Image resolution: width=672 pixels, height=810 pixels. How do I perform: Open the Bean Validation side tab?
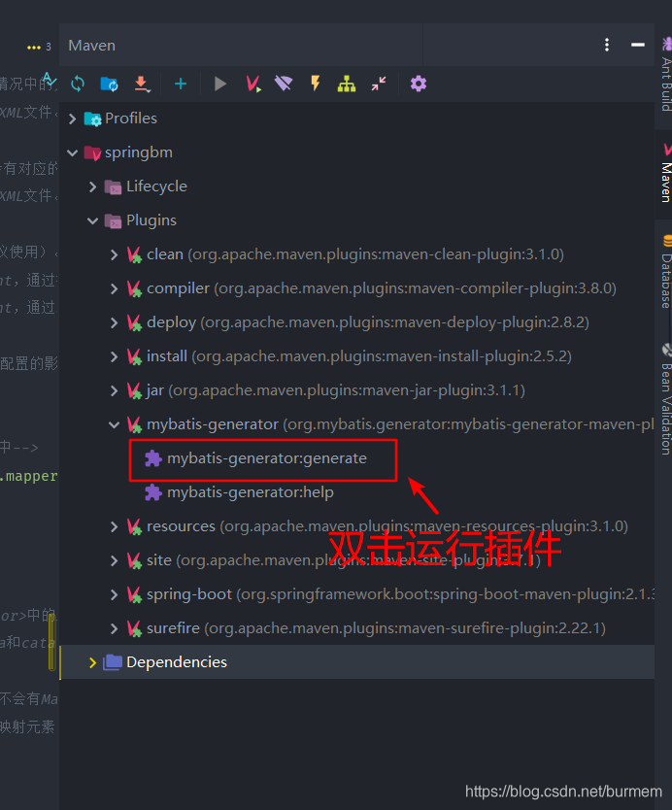666,400
